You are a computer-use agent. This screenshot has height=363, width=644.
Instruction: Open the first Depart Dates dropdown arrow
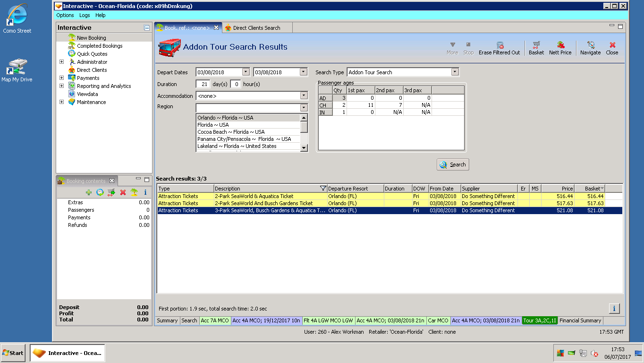click(x=246, y=72)
